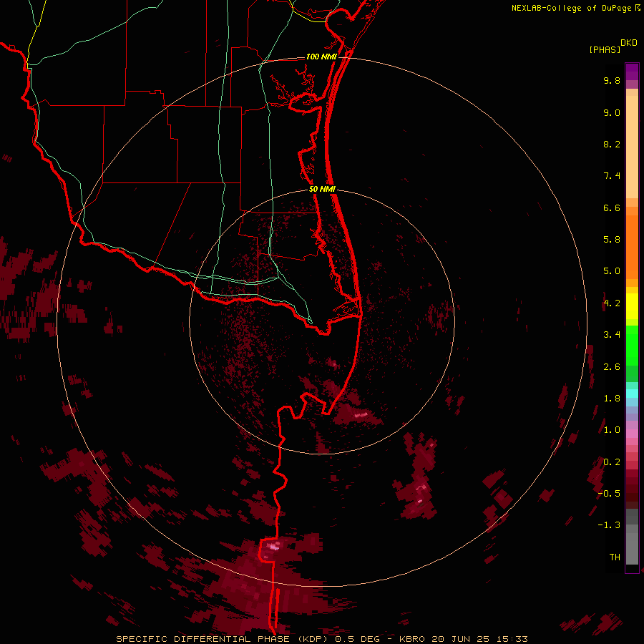Pick the gray band at color bar bottom
This screenshot has width=644, height=644.
click(x=632, y=548)
